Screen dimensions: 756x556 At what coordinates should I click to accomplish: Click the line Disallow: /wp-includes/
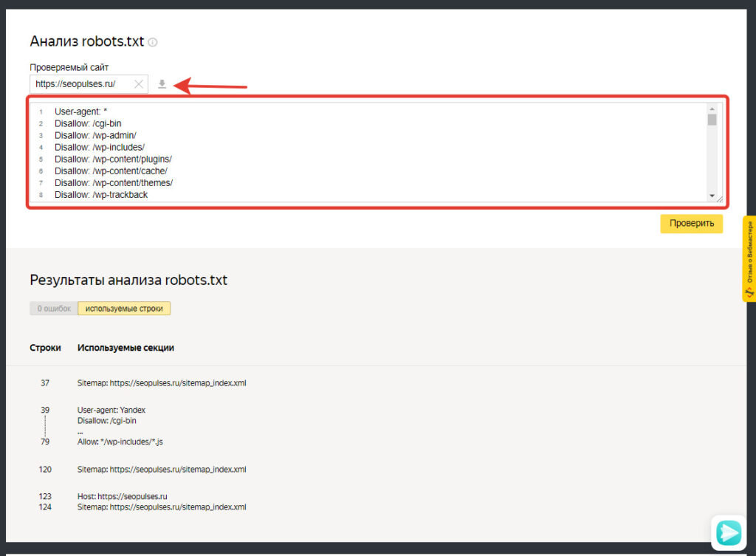[100, 148]
